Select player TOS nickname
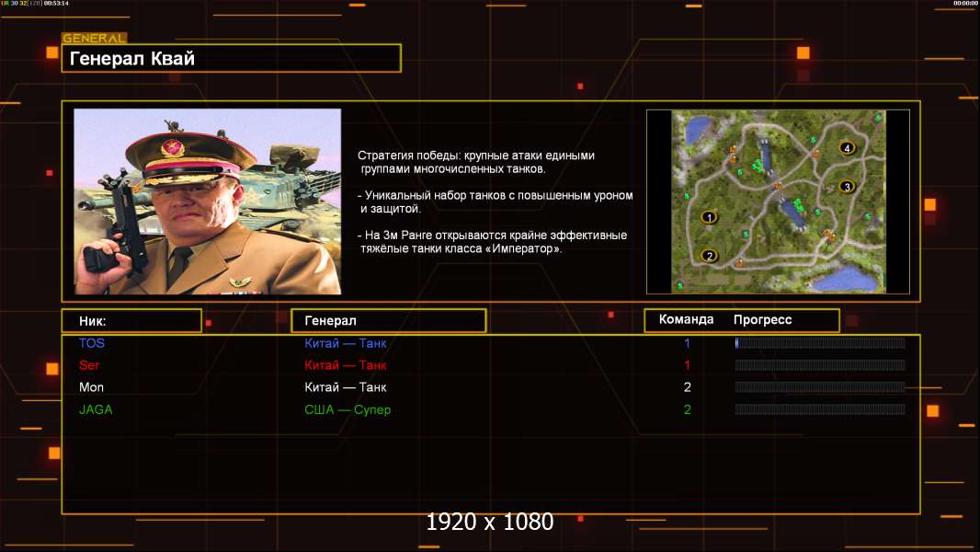The width and height of the screenshot is (980, 552). click(92, 343)
